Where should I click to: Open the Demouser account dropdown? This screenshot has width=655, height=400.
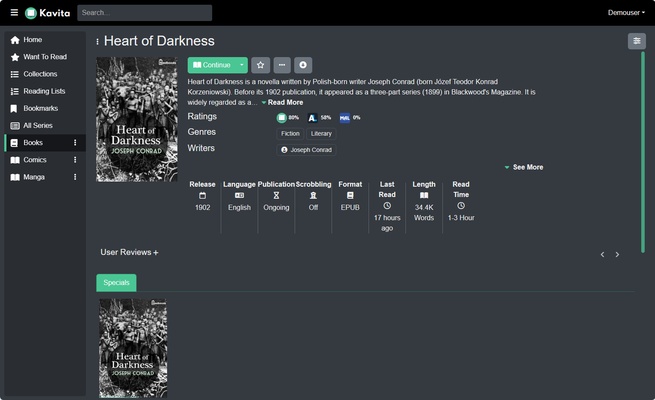pos(625,13)
